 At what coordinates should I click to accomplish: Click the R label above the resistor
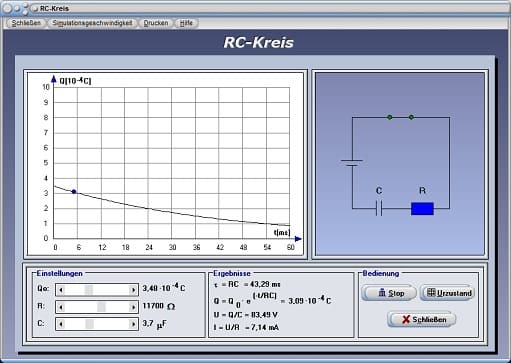click(422, 190)
